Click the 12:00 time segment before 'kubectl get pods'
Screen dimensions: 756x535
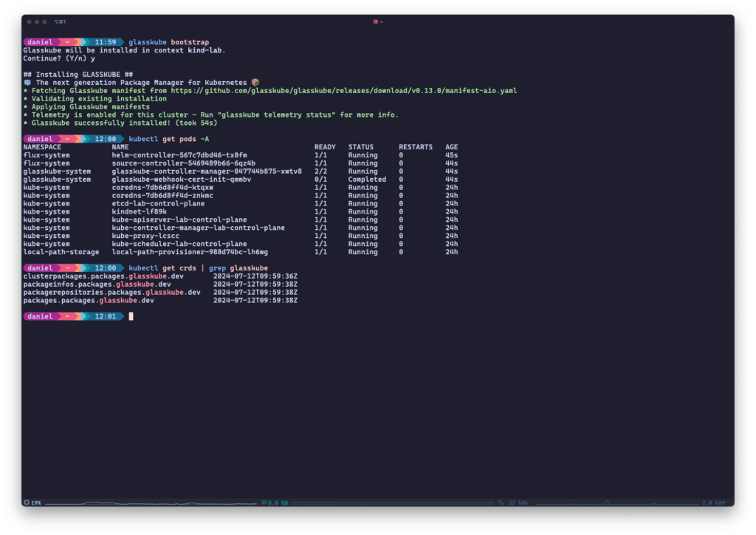(x=105, y=139)
